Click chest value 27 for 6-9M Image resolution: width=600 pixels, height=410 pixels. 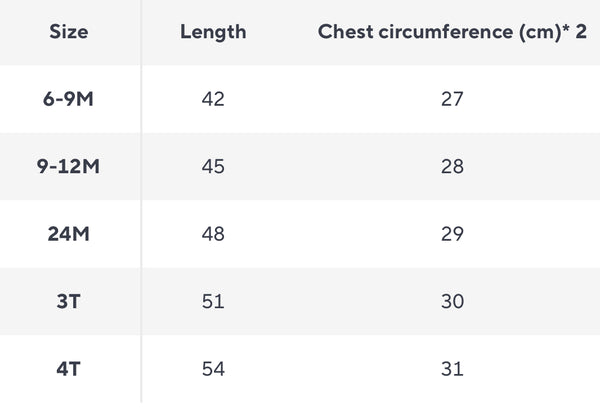click(x=452, y=99)
